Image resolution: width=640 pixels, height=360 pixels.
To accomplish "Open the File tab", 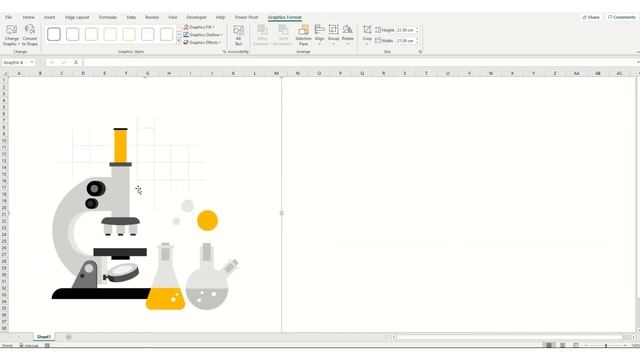I will (8, 17).
